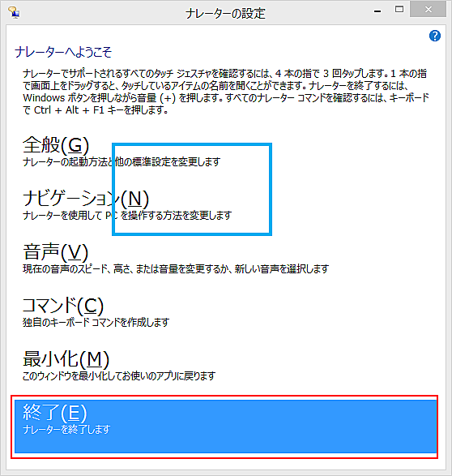Click the intro paragraph mentioning Ctrl + Alt + F1

tap(226, 92)
